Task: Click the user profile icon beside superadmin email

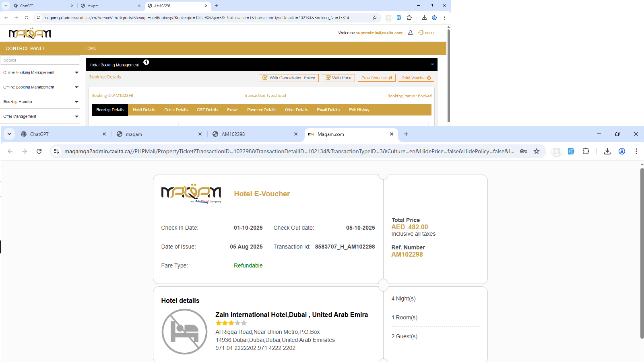Action: [x=410, y=33]
